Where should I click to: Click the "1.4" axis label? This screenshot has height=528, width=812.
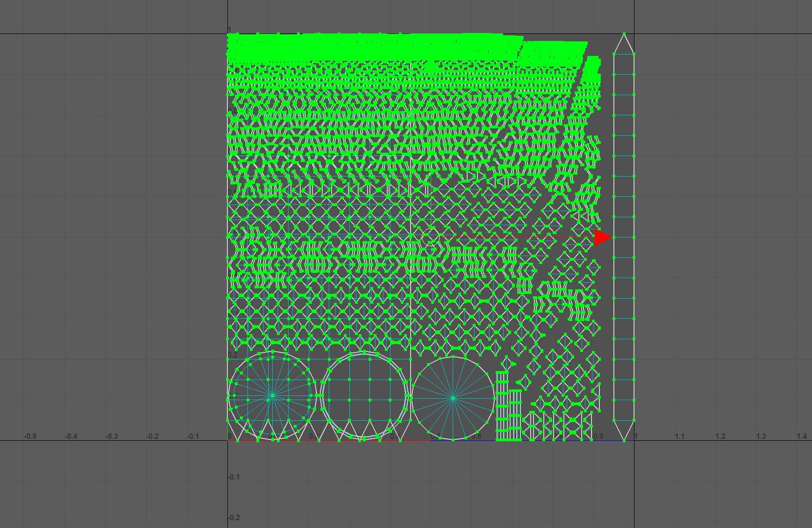click(801, 436)
